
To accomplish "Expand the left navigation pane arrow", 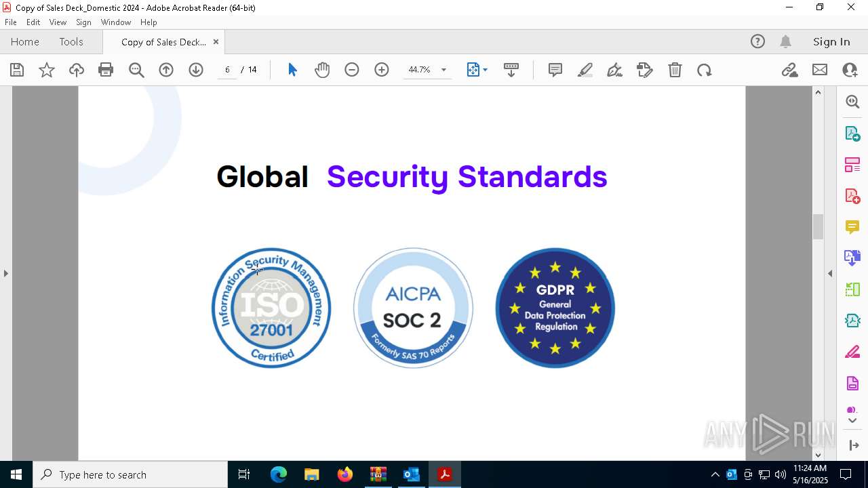I will (x=5, y=273).
